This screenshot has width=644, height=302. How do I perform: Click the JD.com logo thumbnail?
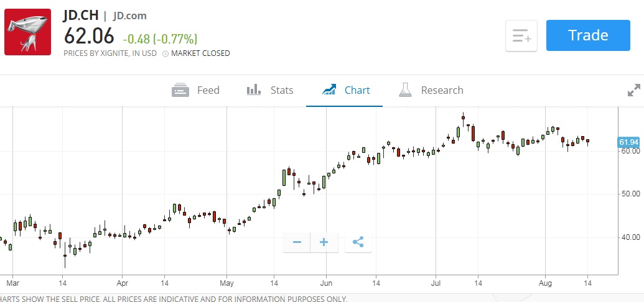pos(27,32)
